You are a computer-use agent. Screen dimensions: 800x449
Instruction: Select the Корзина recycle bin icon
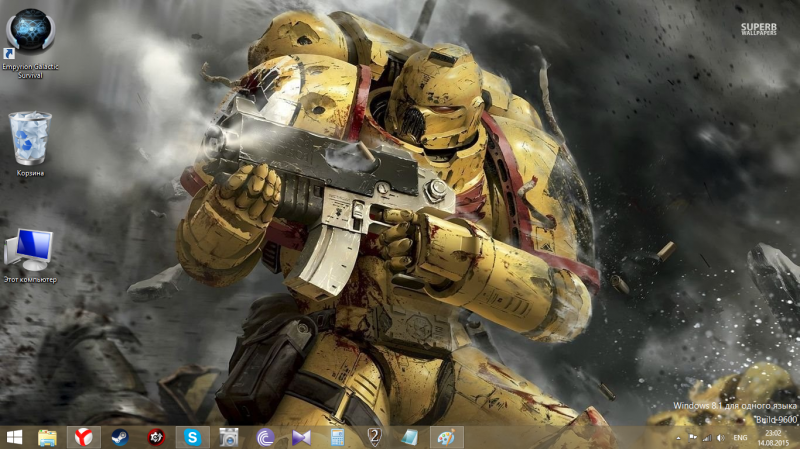coord(30,144)
